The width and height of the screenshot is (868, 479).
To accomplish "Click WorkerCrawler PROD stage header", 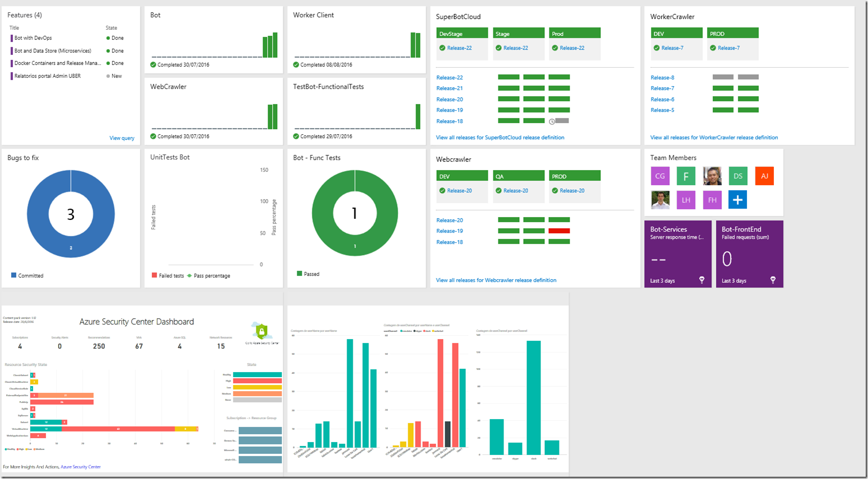I will (732, 33).
